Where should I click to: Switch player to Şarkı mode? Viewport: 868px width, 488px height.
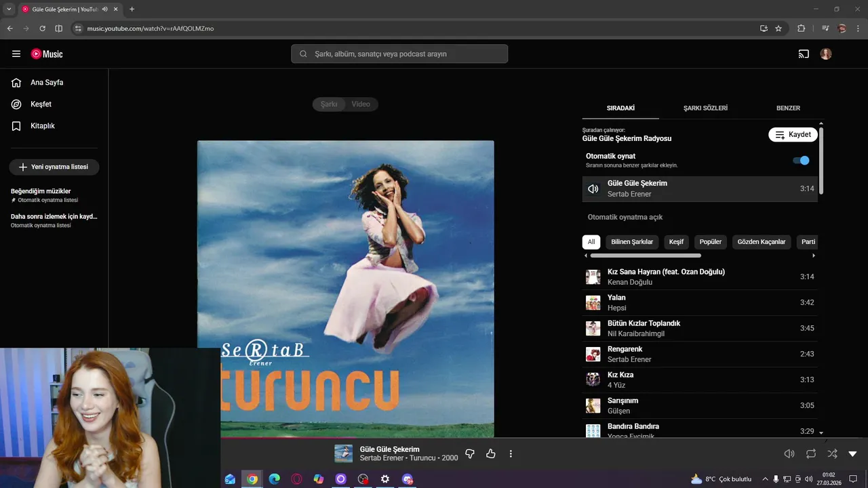pos(329,104)
